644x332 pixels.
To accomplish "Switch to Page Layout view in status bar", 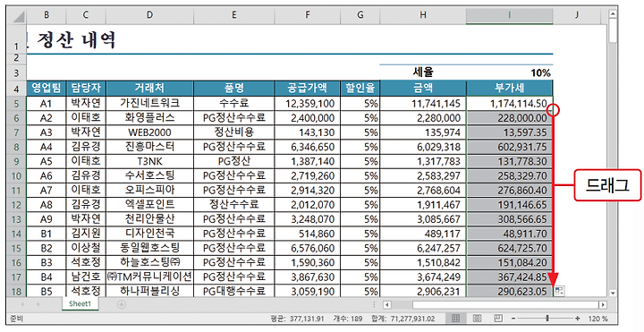I will tap(477, 319).
